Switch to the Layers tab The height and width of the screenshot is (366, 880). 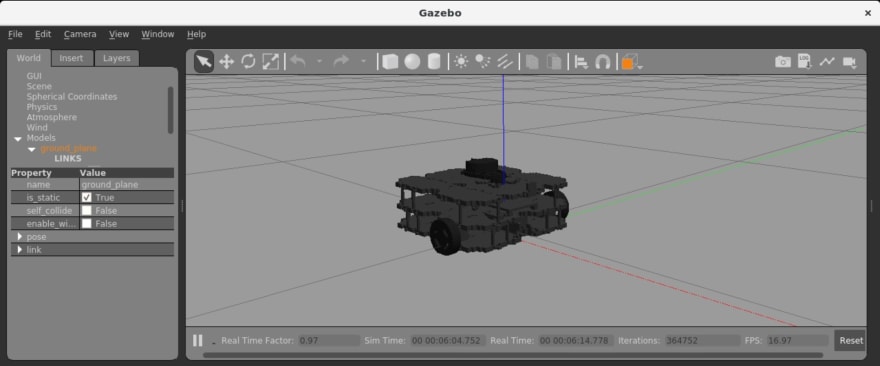coord(116,58)
